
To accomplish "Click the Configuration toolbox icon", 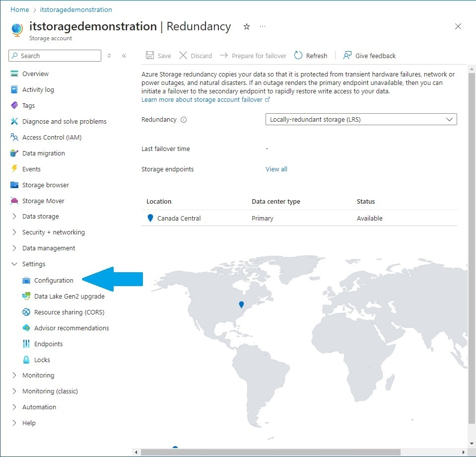I will coord(26,280).
